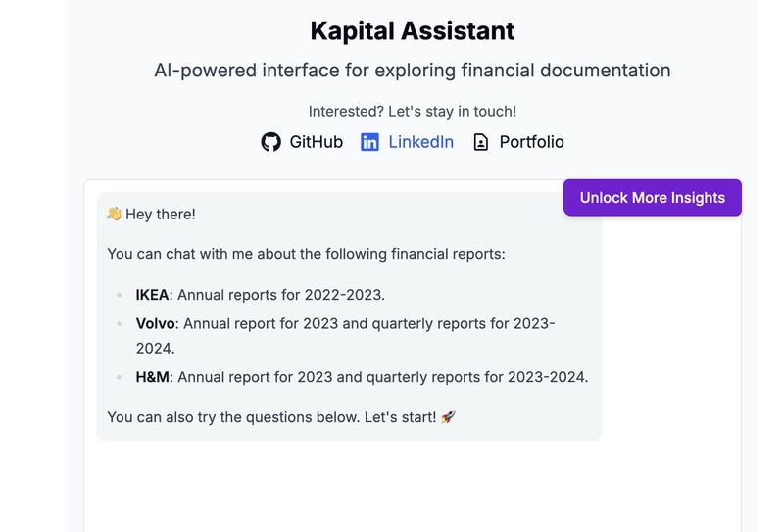Click the AI-powered interface subtitle text
Viewport: 783px width, 532px height.
tap(412, 71)
